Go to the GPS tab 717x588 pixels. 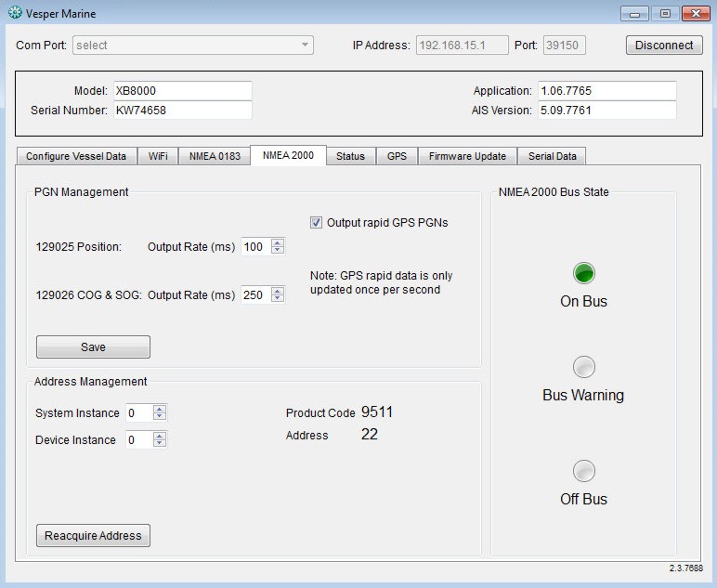(397, 156)
